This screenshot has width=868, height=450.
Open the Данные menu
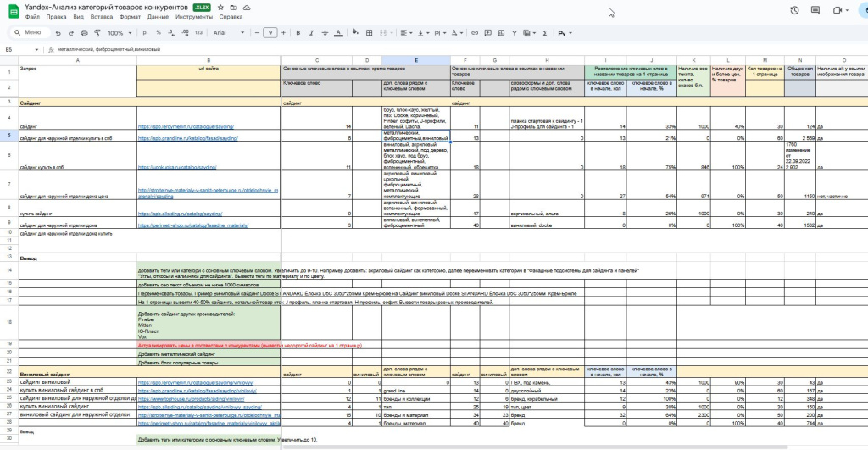tap(157, 17)
